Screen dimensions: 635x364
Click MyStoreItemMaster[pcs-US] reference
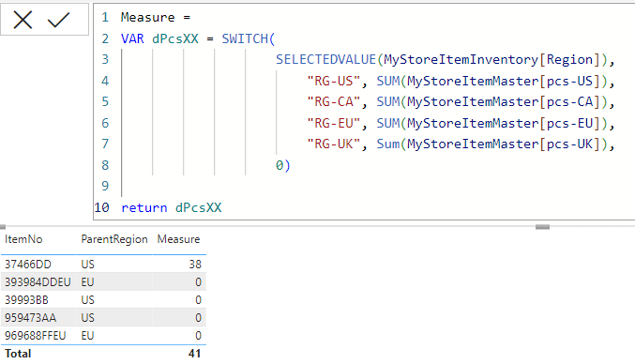pyautogui.click(x=504, y=81)
